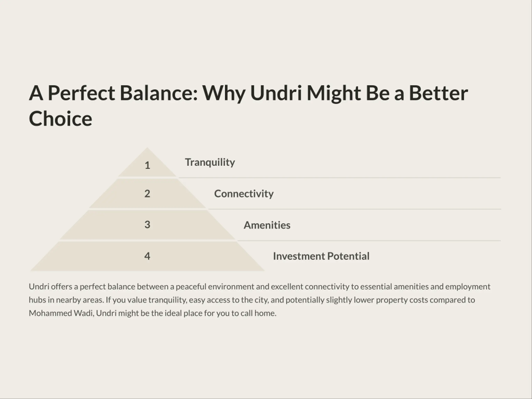Select the pyramid tier numbered 2
532x399 pixels.
coord(147,193)
